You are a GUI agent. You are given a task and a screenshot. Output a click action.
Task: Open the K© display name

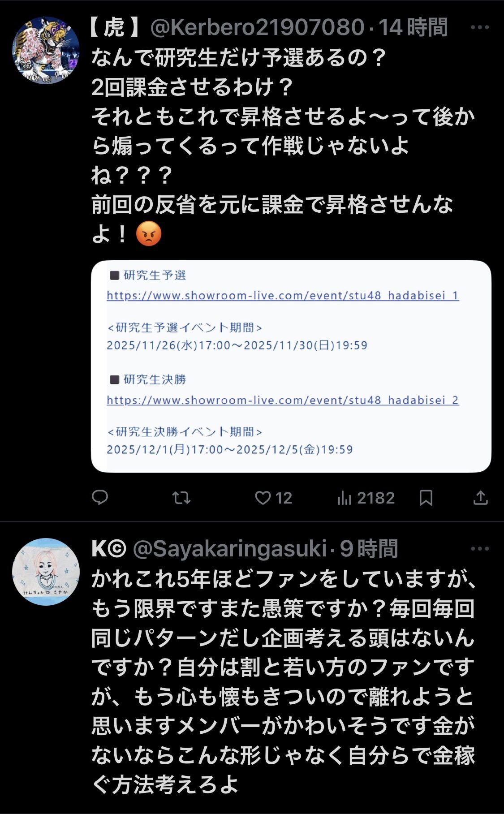[109, 549]
